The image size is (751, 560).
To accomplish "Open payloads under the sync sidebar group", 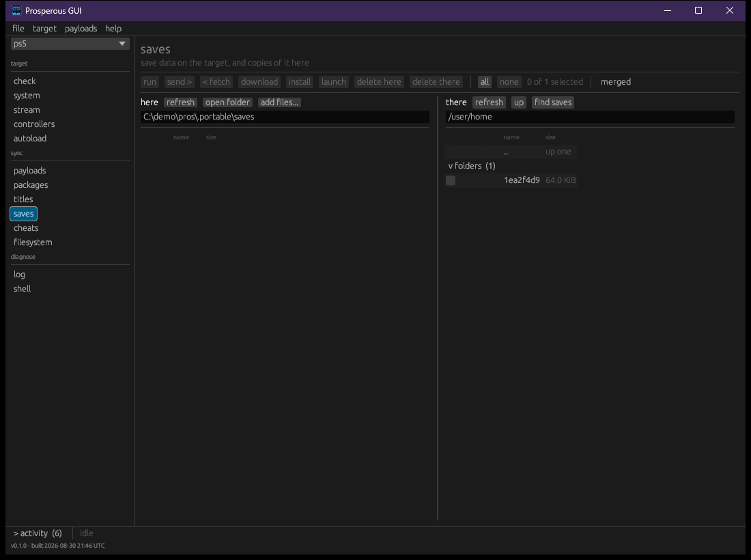I will click(29, 171).
